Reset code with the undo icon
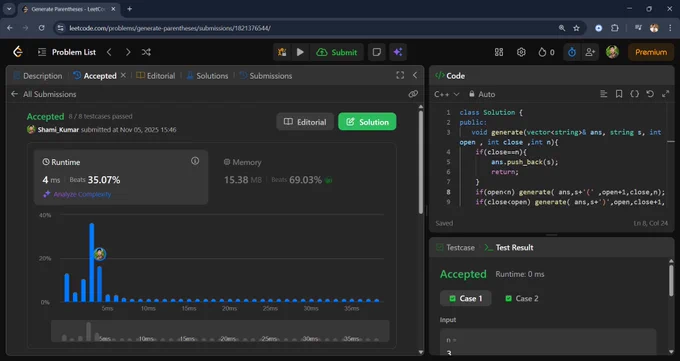The height and width of the screenshot is (361, 680). coord(650,94)
